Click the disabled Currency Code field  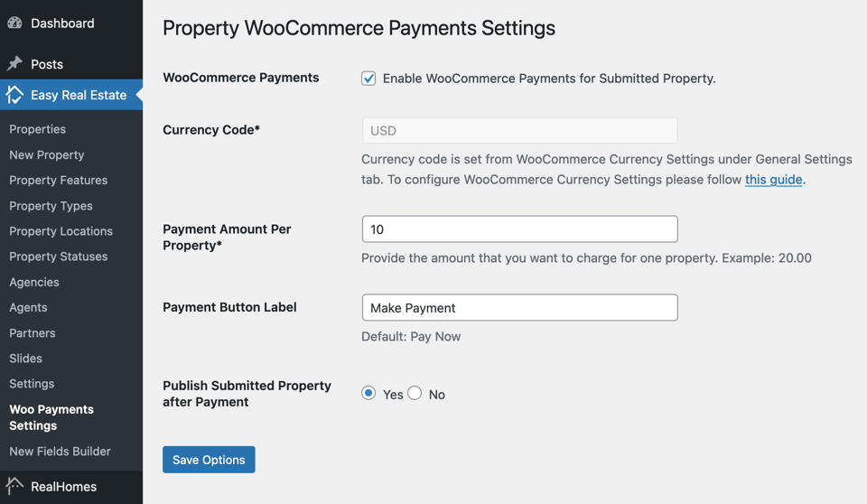point(520,131)
